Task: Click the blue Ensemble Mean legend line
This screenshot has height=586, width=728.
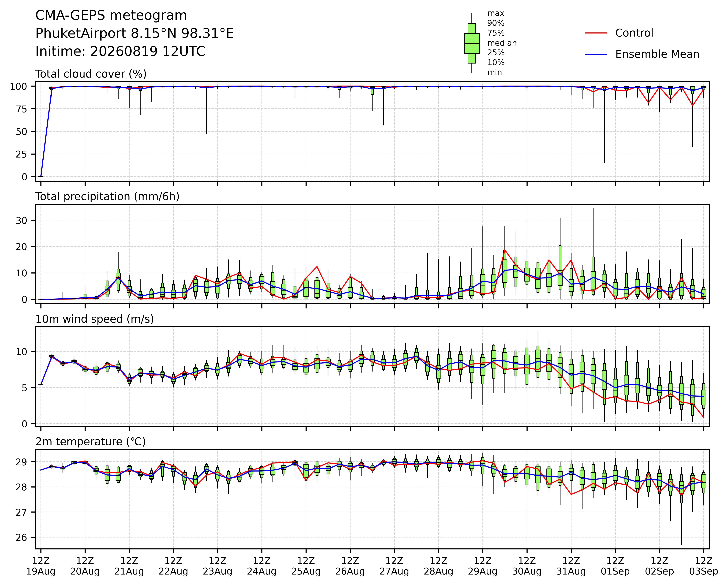Action: pyautogui.click(x=596, y=54)
